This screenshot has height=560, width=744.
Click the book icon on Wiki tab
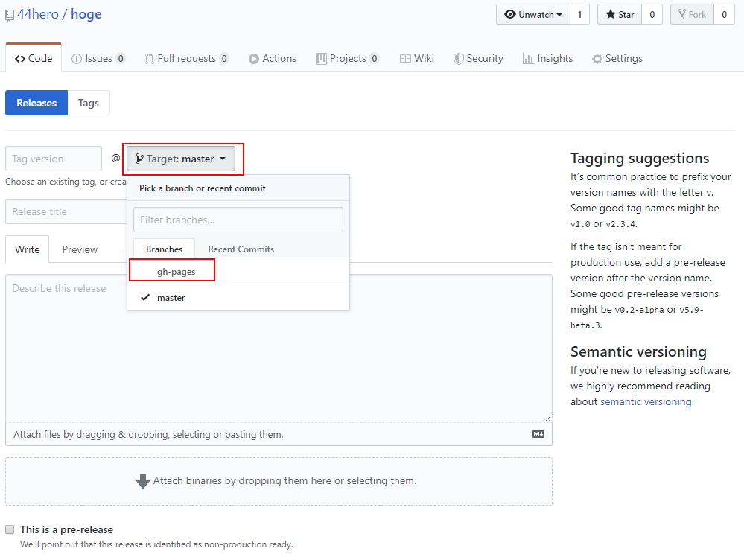[405, 59]
